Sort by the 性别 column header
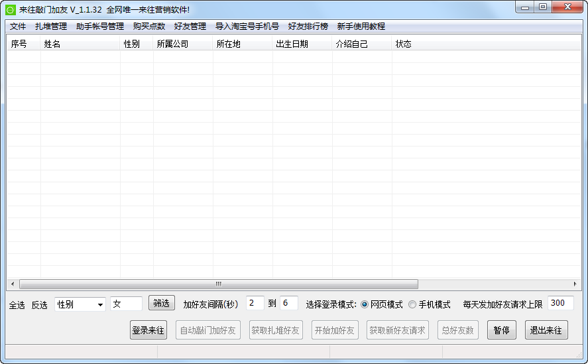Image resolution: width=588 pixels, height=364 pixels. tap(137, 44)
